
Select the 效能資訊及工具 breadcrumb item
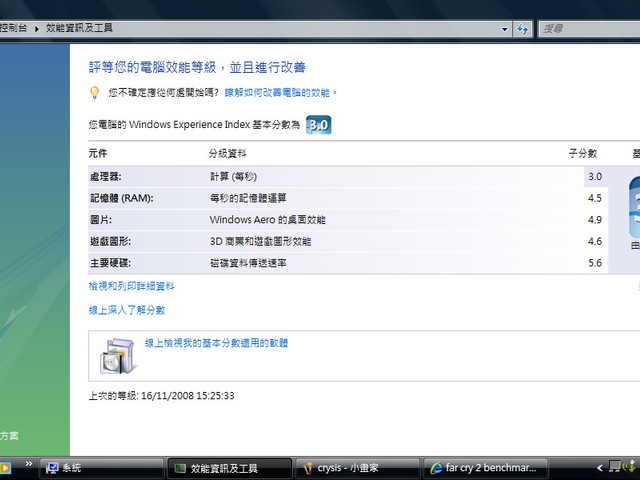pyautogui.click(x=79, y=28)
